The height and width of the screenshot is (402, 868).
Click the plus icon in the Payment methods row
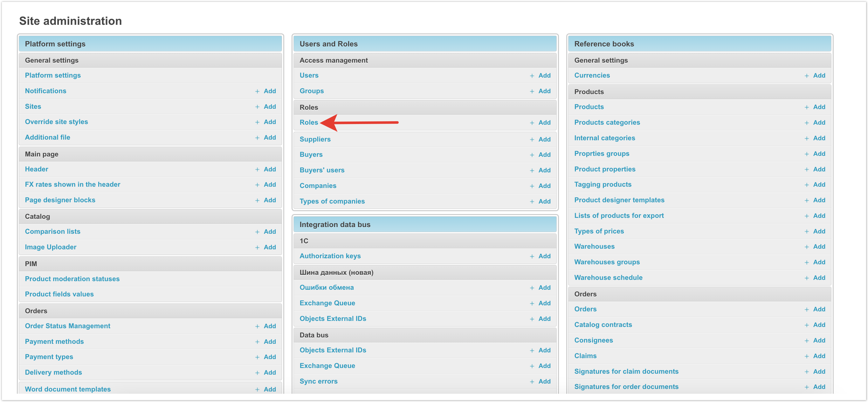pyautogui.click(x=257, y=342)
